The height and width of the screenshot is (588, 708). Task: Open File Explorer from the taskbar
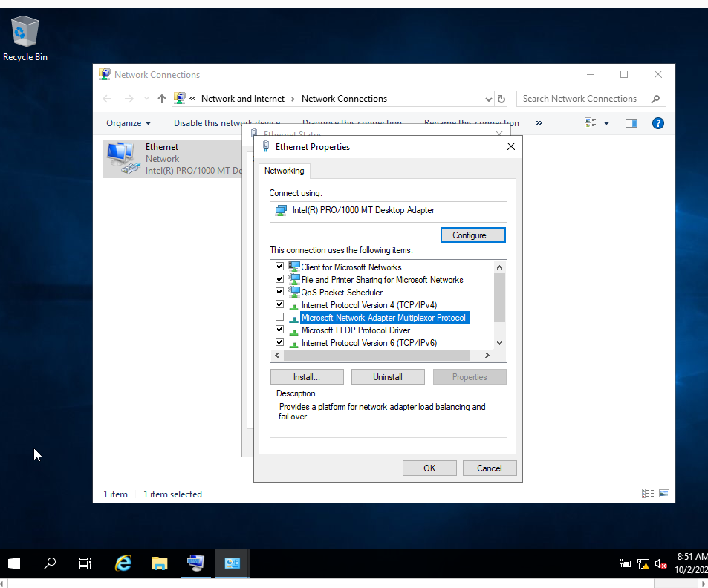point(160,563)
